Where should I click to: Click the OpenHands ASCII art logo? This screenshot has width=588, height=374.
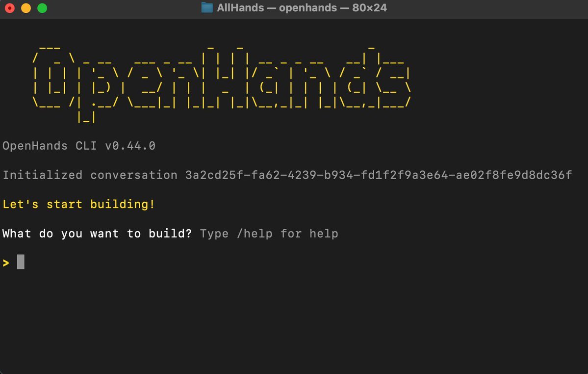tap(222, 84)
